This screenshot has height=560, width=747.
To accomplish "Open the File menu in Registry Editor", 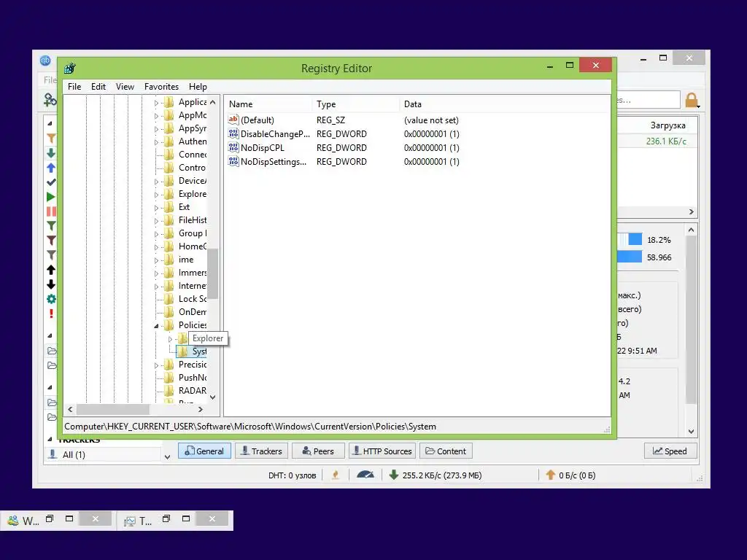I will click(x=74, y=87).
